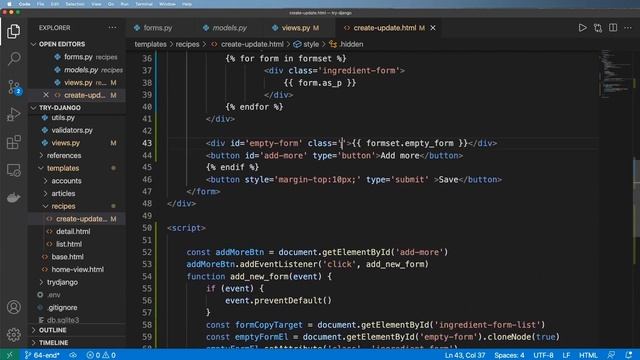The height and width of the screenshot is (360, 640).
Task: Open the Docker view
Action: [13, 198]
